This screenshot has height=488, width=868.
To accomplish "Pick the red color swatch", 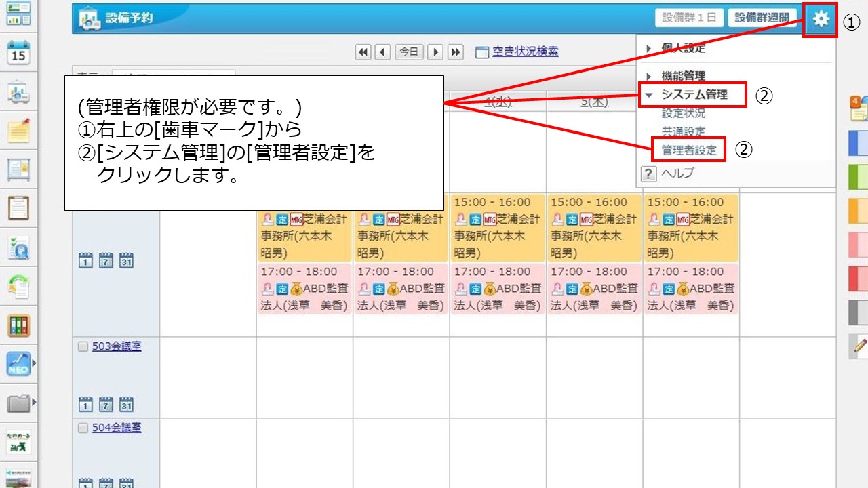I will tap(859, 278).
